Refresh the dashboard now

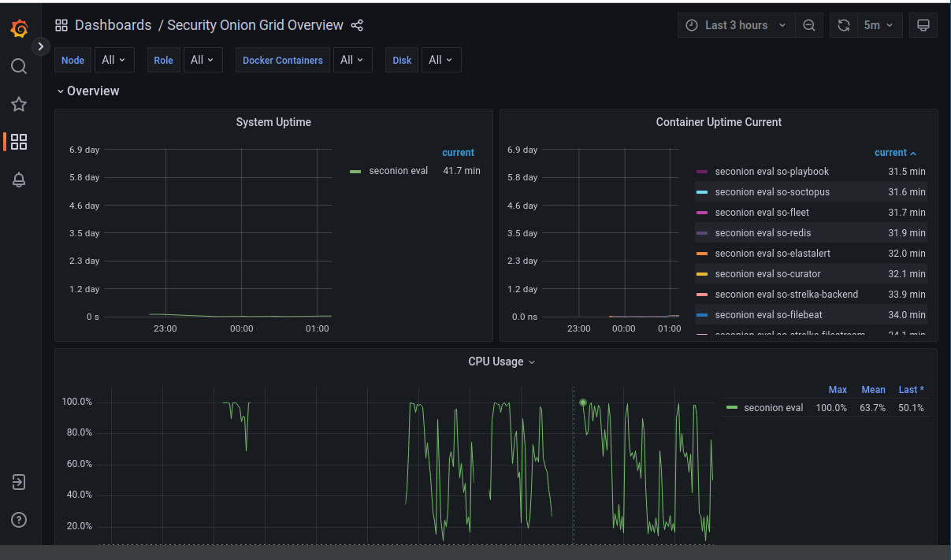click(843, 25)
